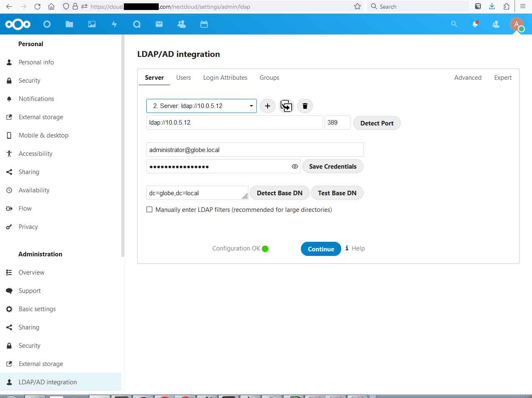Enable manually enter LDAP filters checkbox
The width and height of the screenshot is (532, 398).
pos(150,209)
